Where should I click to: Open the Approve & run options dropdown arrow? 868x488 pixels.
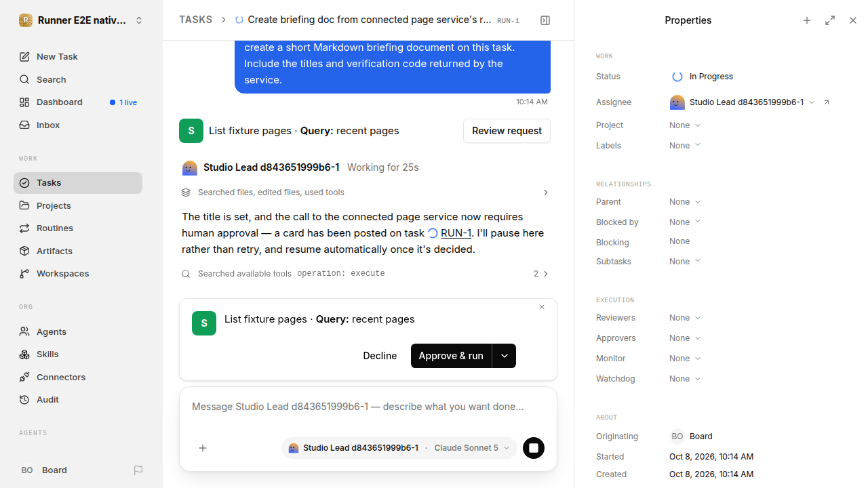point(504,356)
